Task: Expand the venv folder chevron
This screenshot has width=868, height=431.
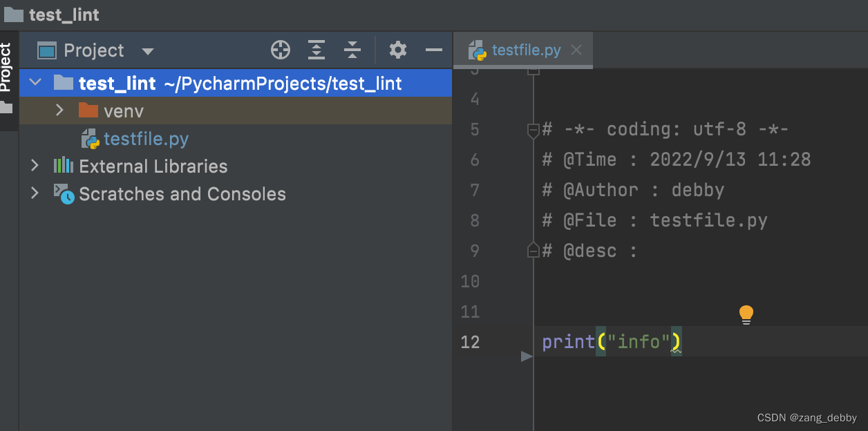Action: tap(59, 110)
